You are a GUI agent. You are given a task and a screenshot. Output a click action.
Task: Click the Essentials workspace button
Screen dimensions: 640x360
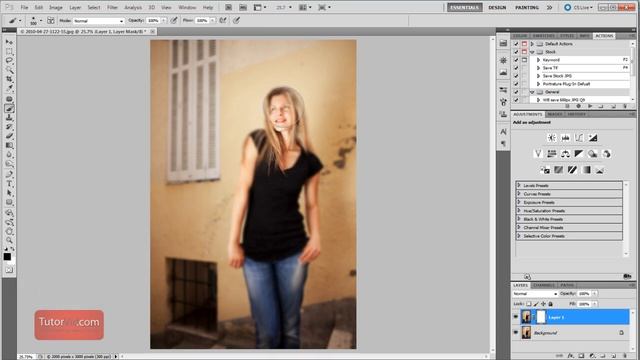pos(464,7)
